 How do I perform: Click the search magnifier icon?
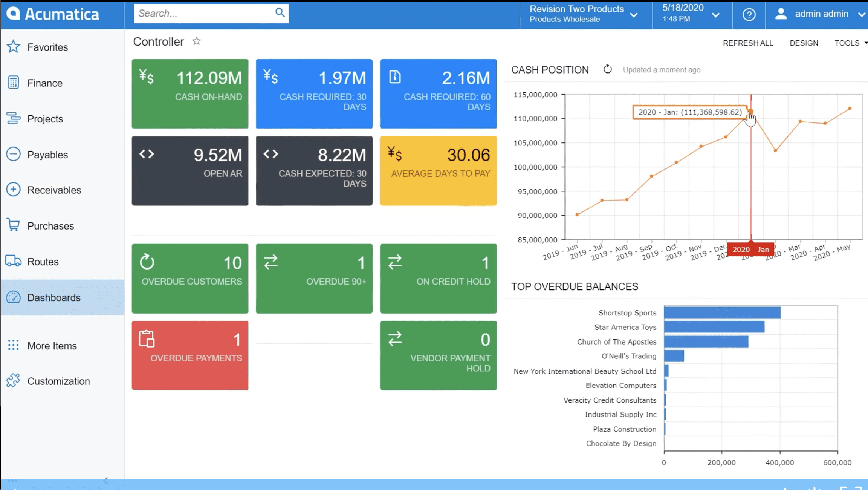[x=280, y=12]
